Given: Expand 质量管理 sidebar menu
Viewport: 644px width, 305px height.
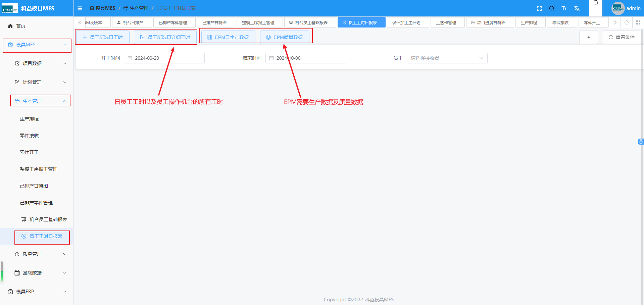Looking at the screenshot, I should [x=37, y=254].
